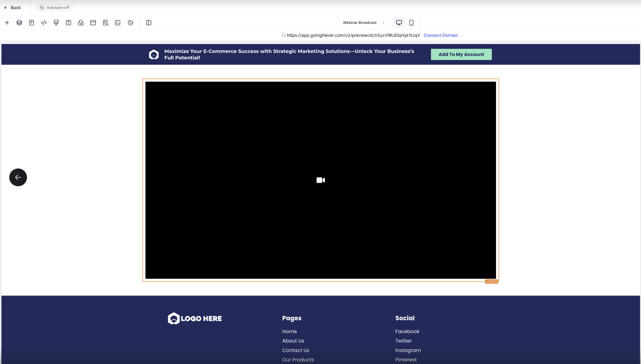Click the Our Products footer link
This screenshot has width=641, height=364.
[298, 360]
